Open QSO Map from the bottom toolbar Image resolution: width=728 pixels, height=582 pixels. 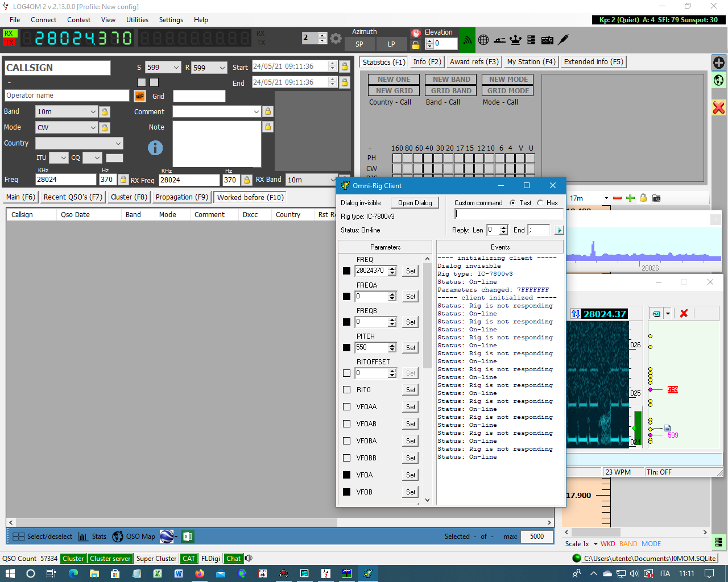[134, 537]
